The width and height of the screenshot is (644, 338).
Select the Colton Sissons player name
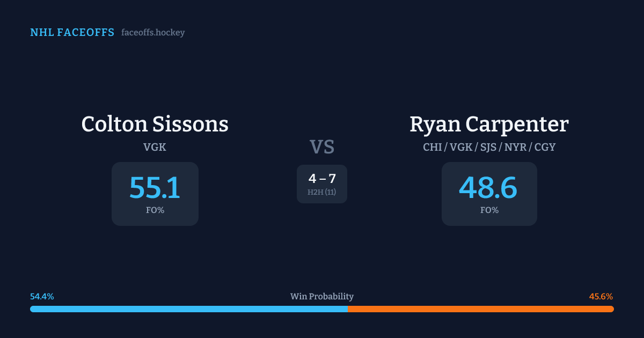[x=155, y=124]
